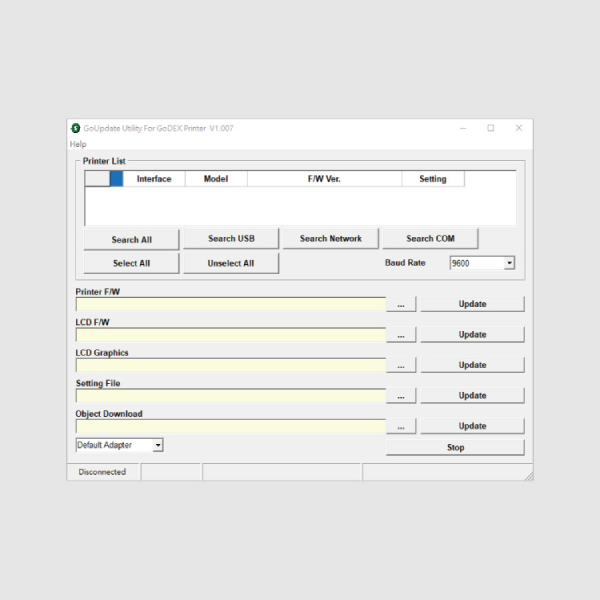Image resolution: width=600 pixels, height=600 pixels.
Task: Maximize the GoUpdate window
Action: (491, 128)
